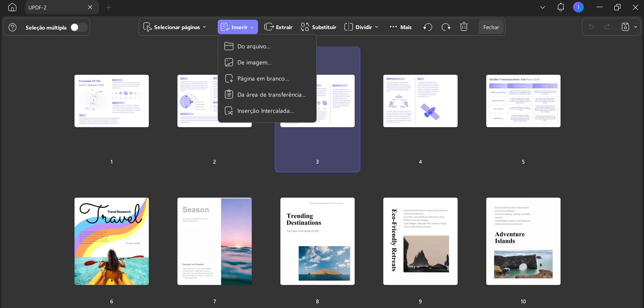Viewport: 644px width, 308px height.
Task: Rotate pages clockwise
Action: [446, 27]
